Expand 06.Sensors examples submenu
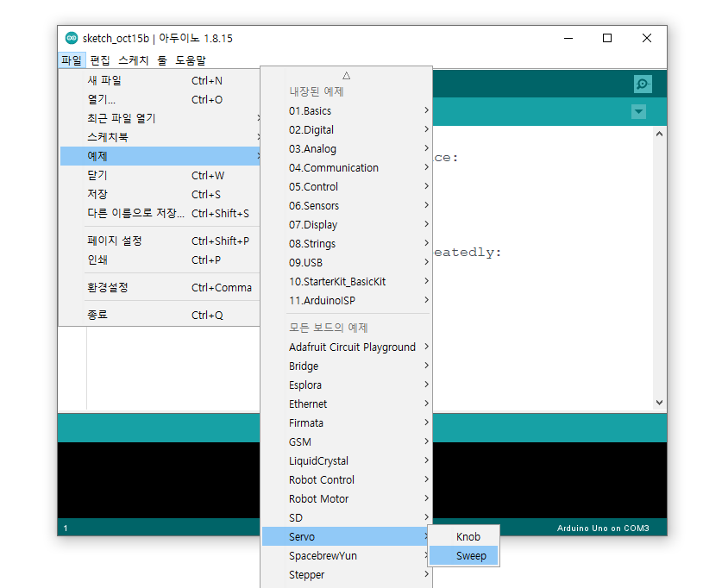The image size is (703, 588). pos(347,205)
